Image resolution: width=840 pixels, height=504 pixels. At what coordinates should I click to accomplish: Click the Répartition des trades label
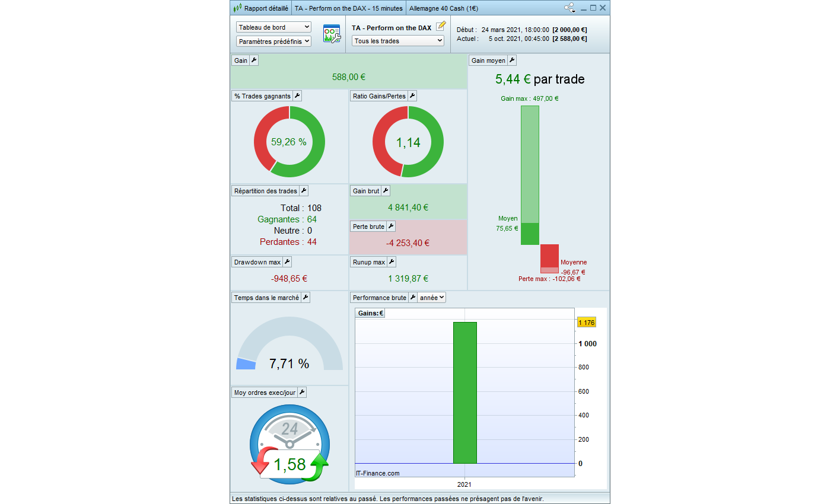(x=265, y=191)
